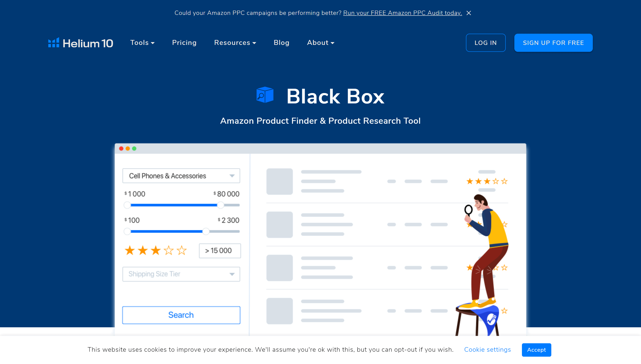Click the $2 300 maximum slider handle
The image size is (641, 364).
pyautogui.click(x=206, y=231)
